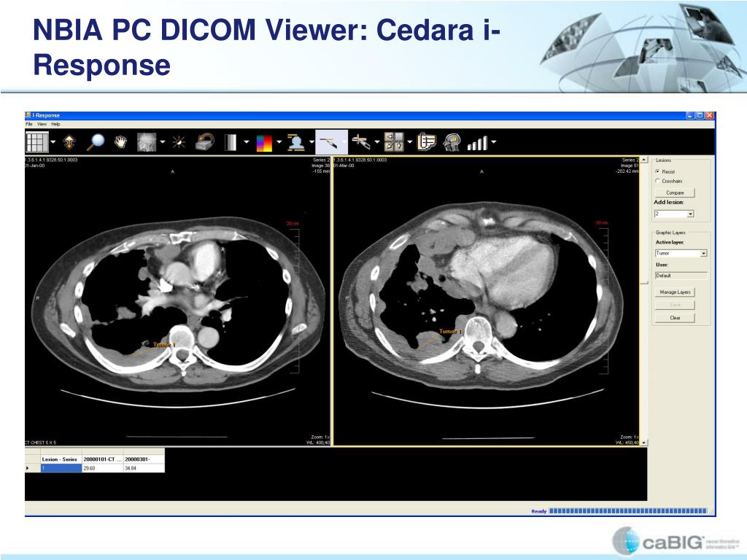747x560 pixels.
Task: Click the 34.84 measurement cell
Action: pyautogui.click(x=144, y=469)
